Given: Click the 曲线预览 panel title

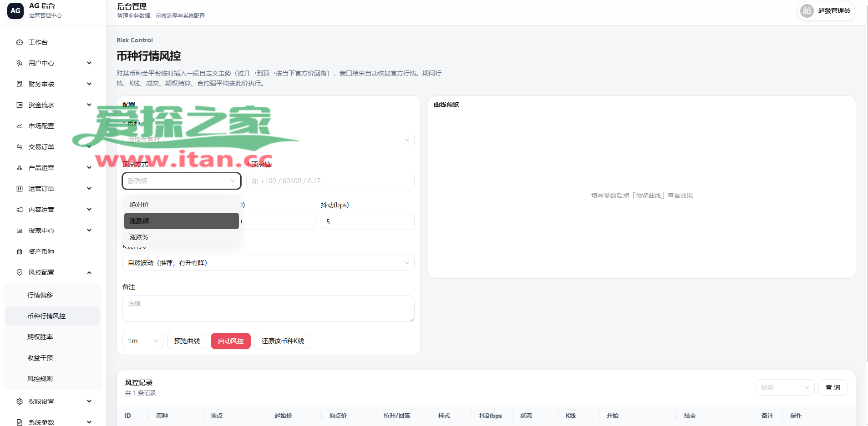Looking at the screenshot, I should (x=447, y=105).
